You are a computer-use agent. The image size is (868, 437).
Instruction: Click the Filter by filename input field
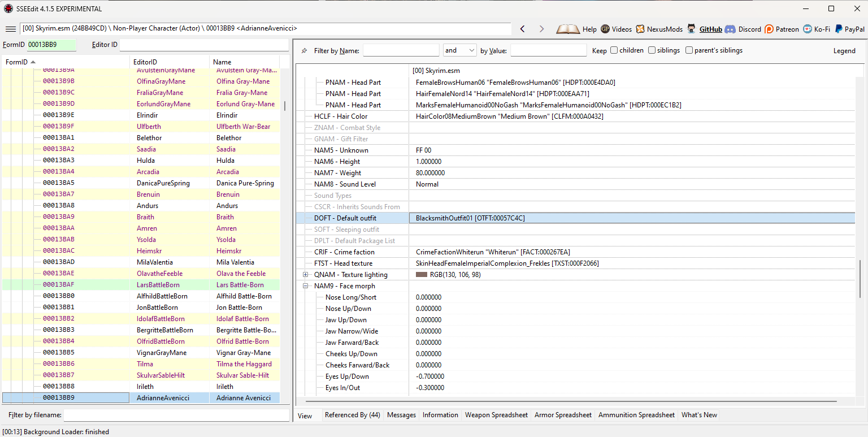pos(176,415)
